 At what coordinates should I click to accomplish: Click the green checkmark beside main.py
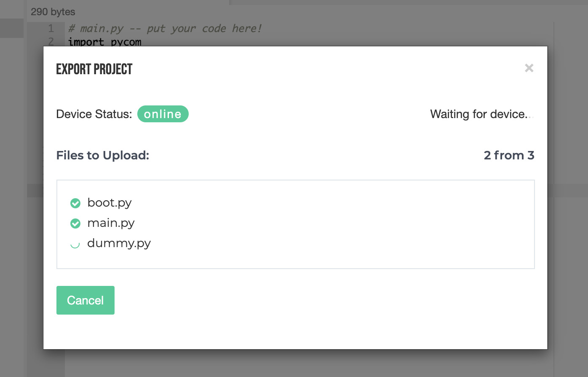(x=75, y=224)
